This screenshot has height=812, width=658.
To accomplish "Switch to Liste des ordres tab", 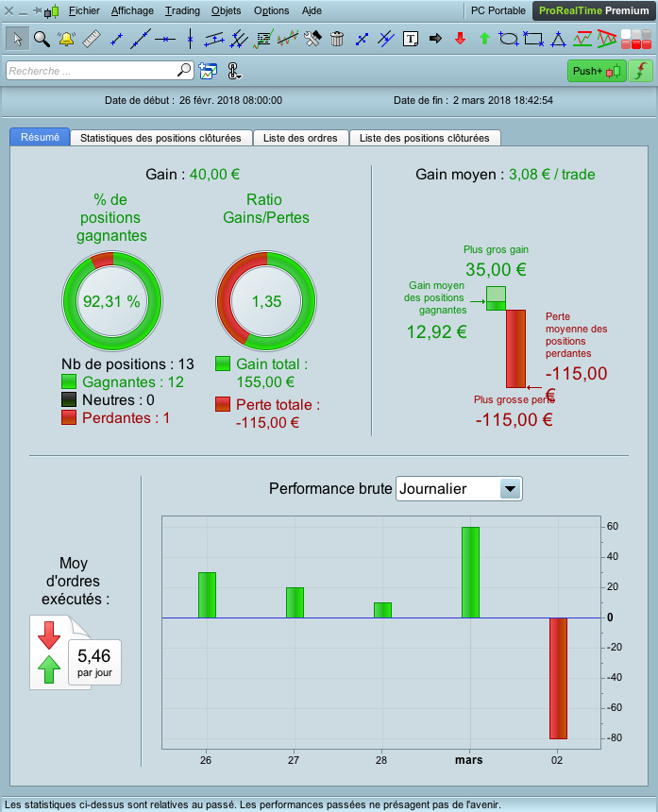I will (300, 138).
